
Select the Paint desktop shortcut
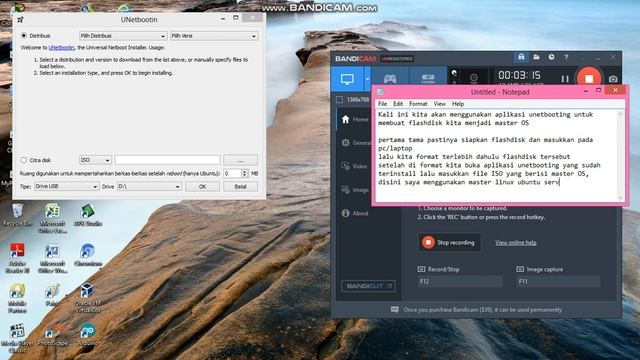(x=52, y=295)
